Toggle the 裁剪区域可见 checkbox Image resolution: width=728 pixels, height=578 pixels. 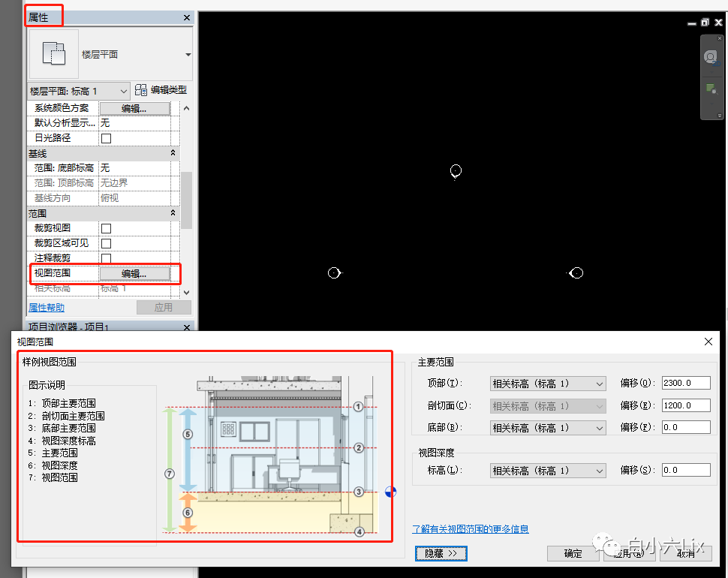coord(105,242)
